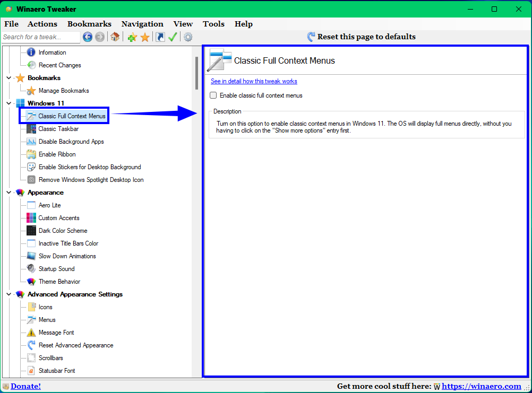Open the View menu
Screen dimensions: 532x393
click(x=183, y=24)
